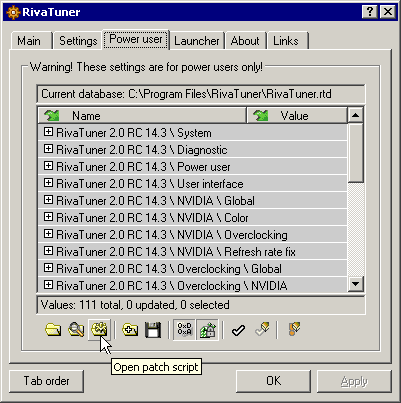Sort list by the Name column header
This screenshot has width=401, height=403.
point(142,116)
